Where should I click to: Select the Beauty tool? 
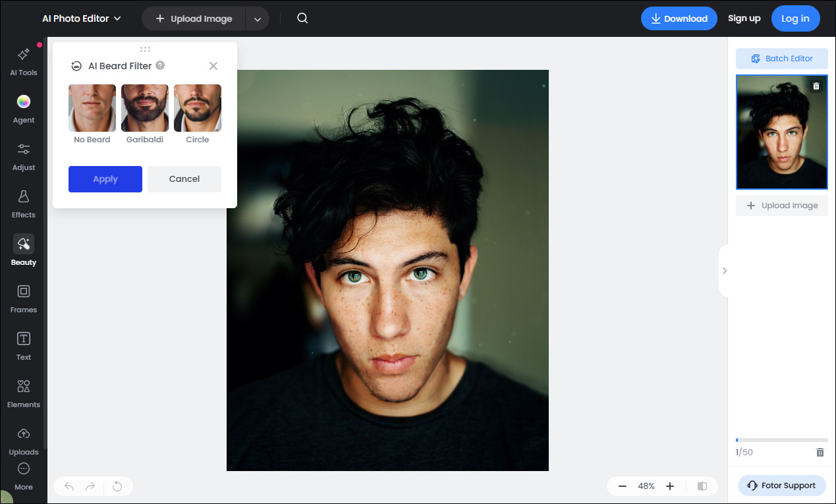[23, 251]
